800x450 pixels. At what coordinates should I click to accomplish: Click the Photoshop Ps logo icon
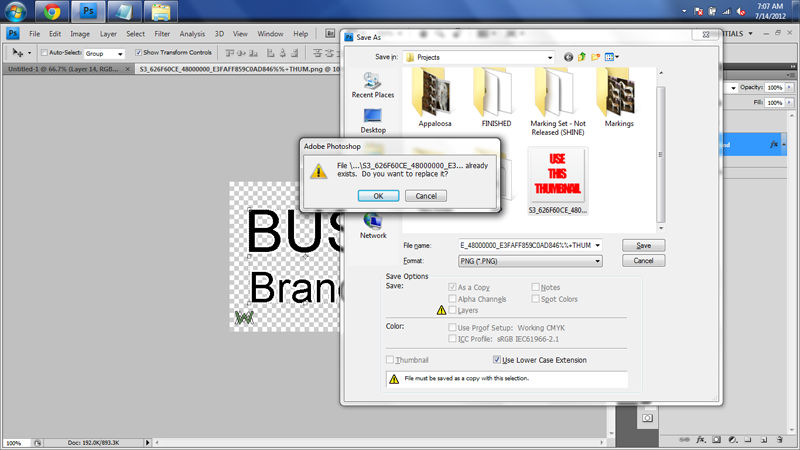13,34
